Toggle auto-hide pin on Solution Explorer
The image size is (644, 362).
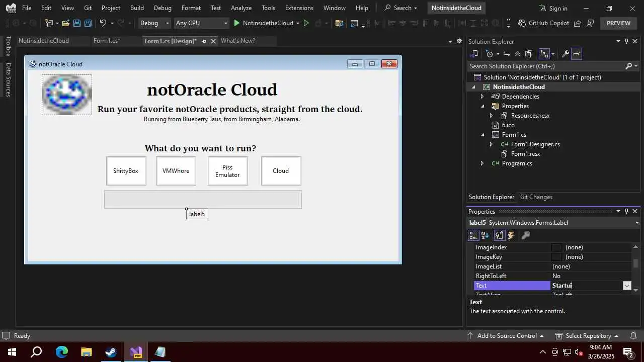click(626, 42)
